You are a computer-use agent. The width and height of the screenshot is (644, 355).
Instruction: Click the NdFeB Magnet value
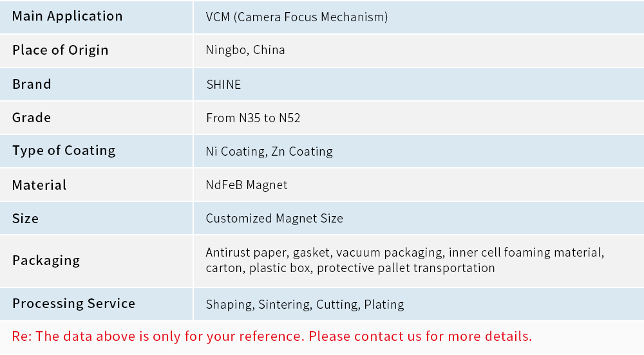click(247, 185)
